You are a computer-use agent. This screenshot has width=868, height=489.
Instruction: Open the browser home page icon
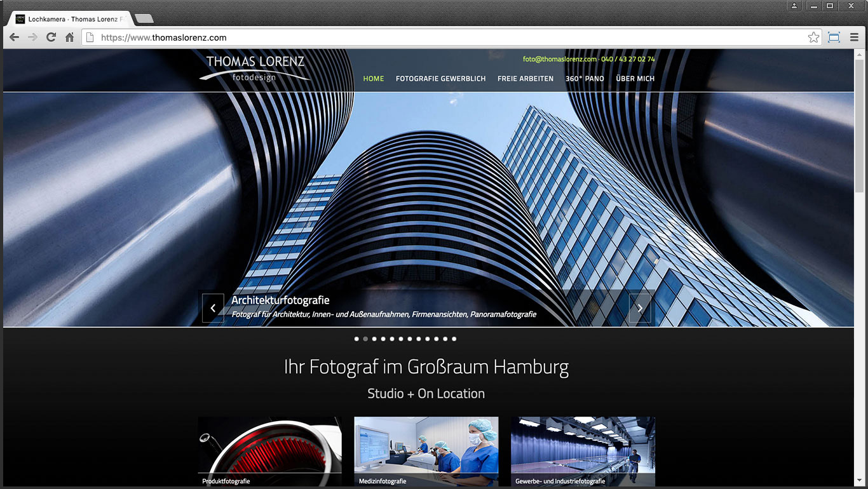pos(70,37)
